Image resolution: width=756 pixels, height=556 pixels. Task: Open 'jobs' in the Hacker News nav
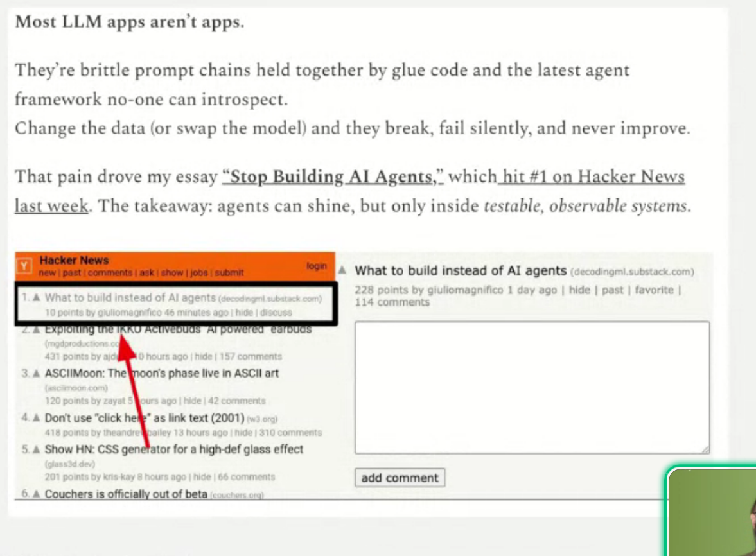(x=198, y=273)
